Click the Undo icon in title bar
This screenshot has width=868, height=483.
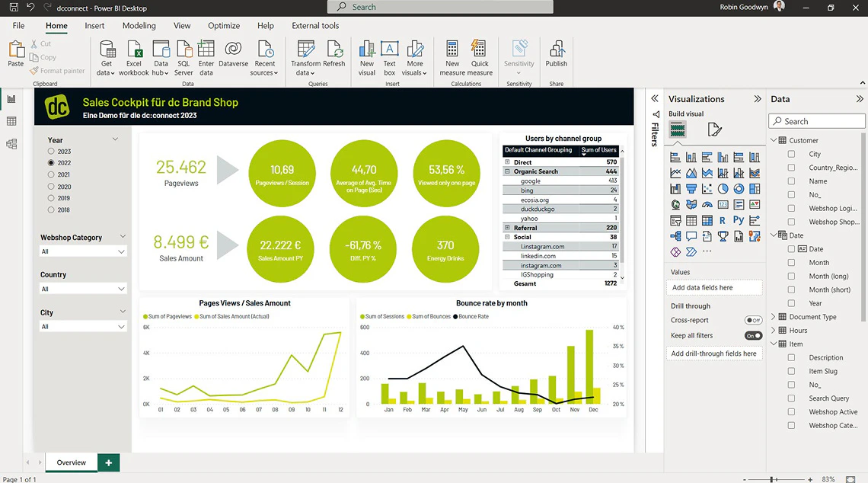pyautogui.click(x=30, y=7)
